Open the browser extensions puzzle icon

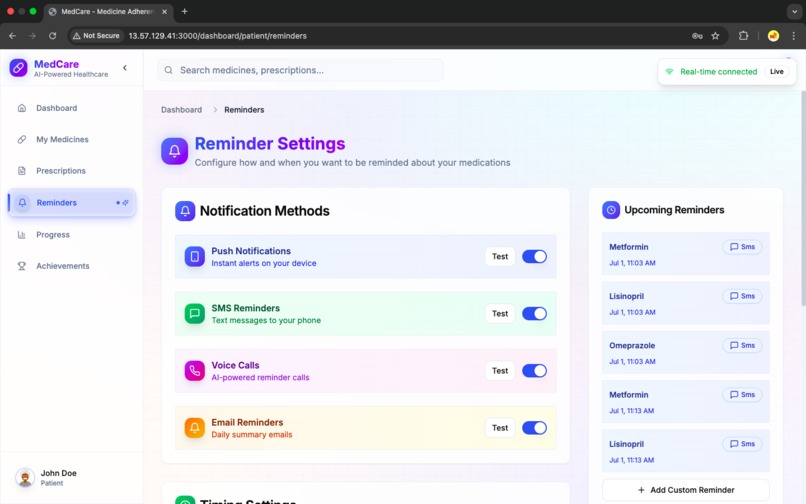pos(743,36)
